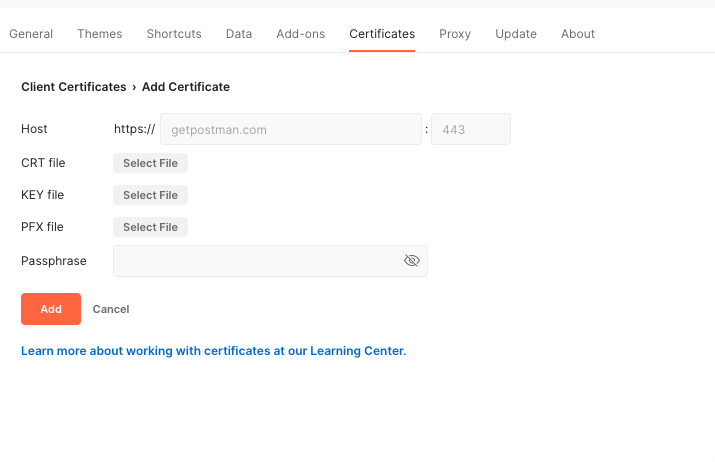Open the Learning Center certificates link
The height and width of the screenshot is (462, 715).
(x=213, y=351)
